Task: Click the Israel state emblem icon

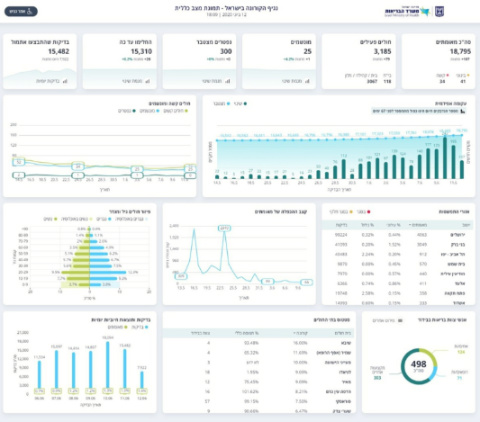Action: pyautogui.click(x=439, y=11)
